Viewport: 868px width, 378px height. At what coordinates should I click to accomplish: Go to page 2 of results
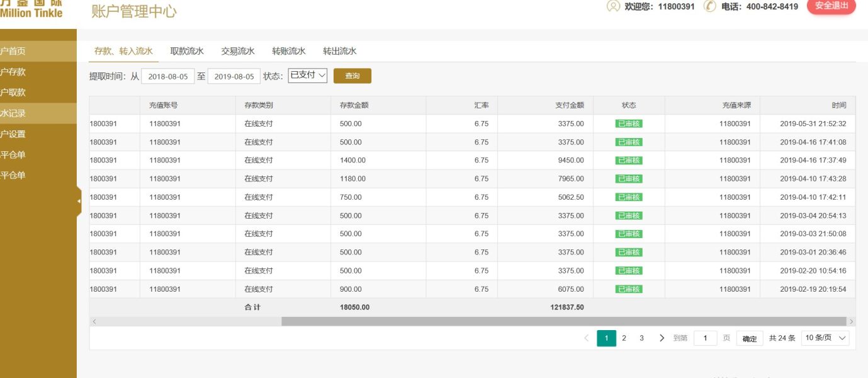624,338
